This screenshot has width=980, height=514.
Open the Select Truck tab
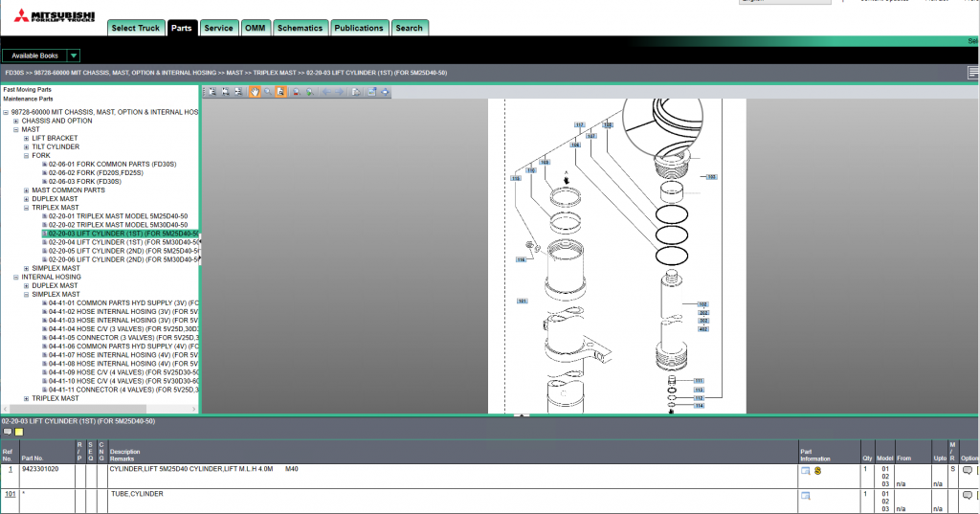[x=136, y=28]
